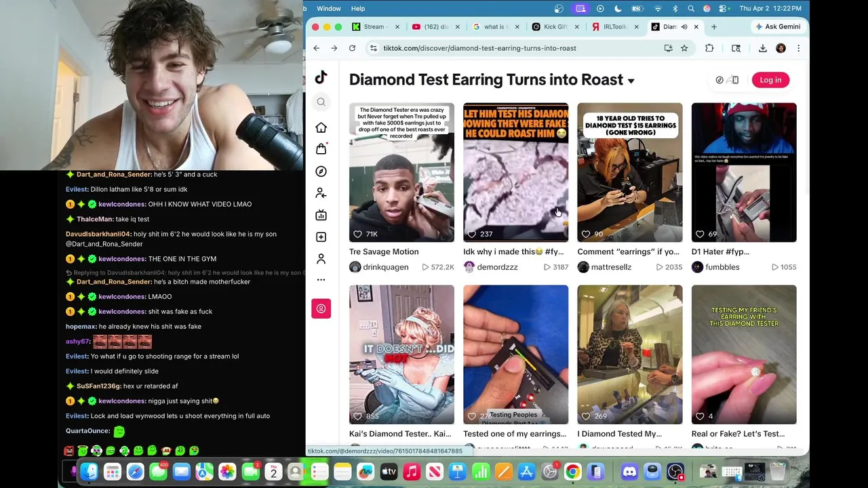
Task: Open the Following people icon in sidebar
Action: 321,193
